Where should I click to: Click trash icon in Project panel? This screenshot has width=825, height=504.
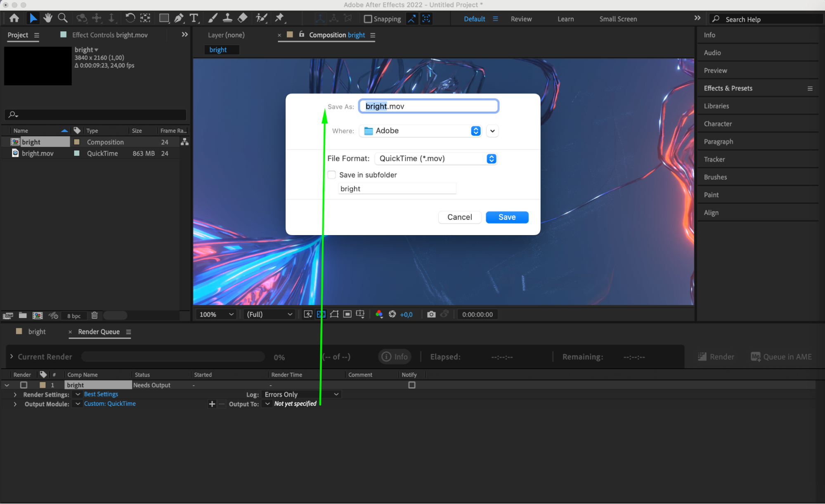coord(95,316)
